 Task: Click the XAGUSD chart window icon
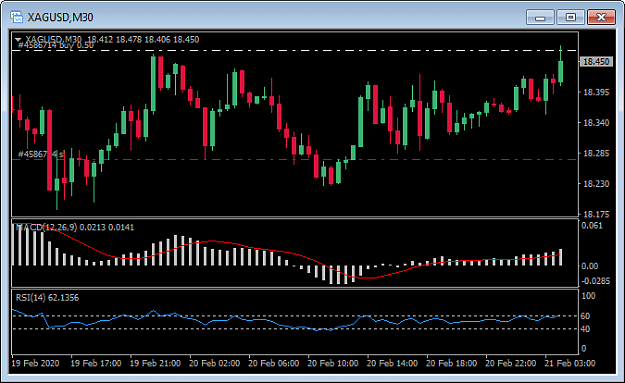coord(16,17)
